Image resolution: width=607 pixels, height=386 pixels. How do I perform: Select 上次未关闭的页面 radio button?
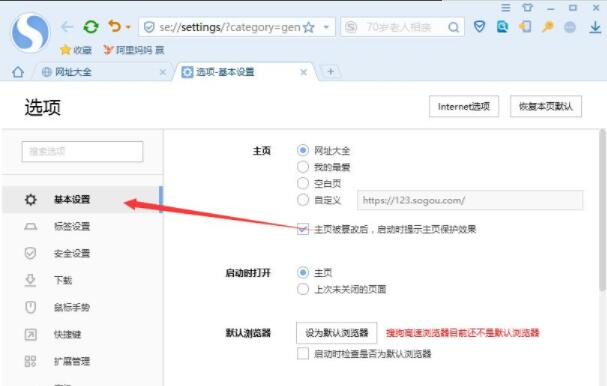[x=303, y=289]
